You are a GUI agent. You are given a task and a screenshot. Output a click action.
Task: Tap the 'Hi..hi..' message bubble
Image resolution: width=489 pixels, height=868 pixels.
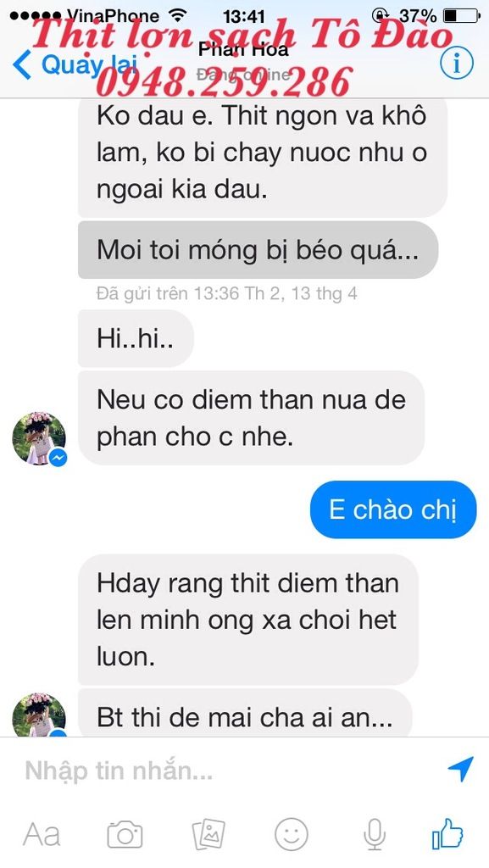(x=136, y=338)
